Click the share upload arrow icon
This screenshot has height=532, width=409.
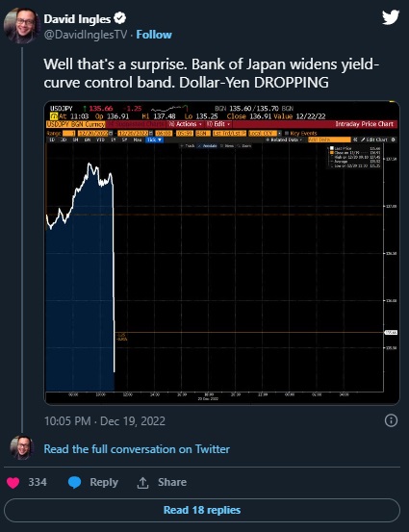coord(142,483)
